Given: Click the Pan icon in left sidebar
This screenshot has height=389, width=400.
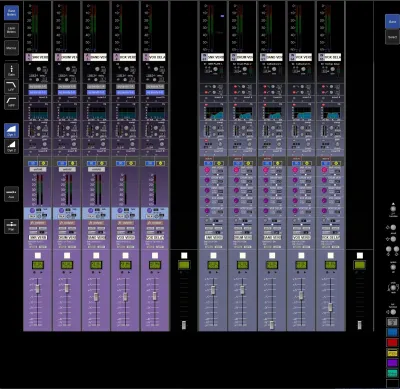Looking at the screenshot, I should (x=11, y=226).
